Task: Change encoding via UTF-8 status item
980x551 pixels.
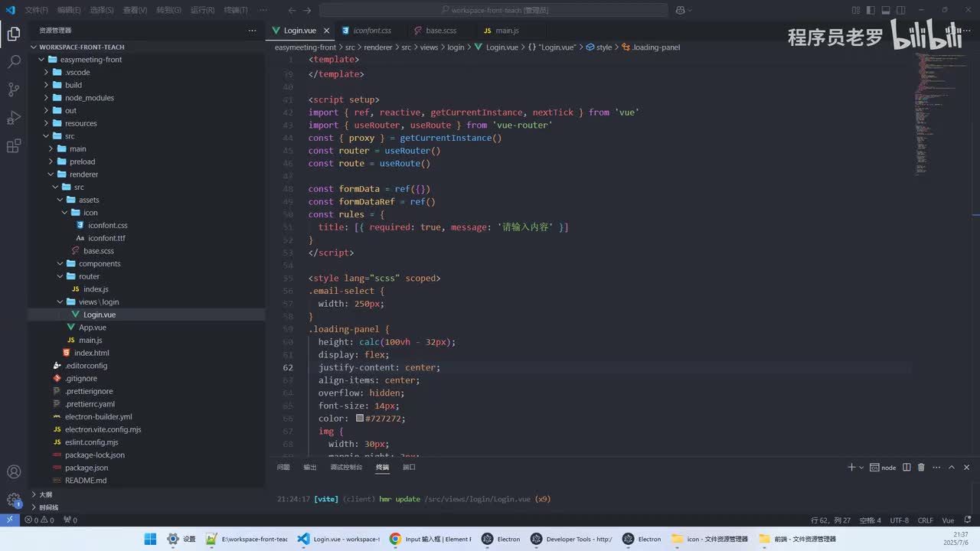Action: [x=899, y=520]
